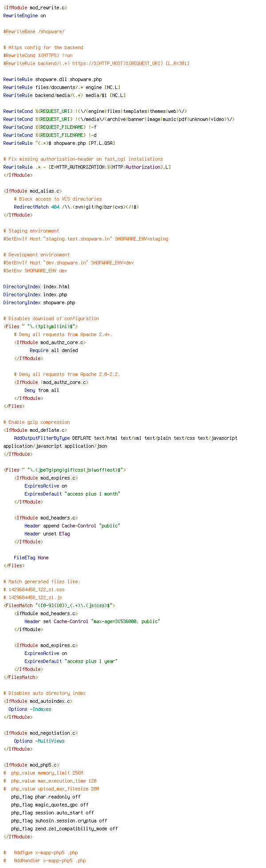This screenshot has width=266, height=868.
Task: Click the 'FileETag None' line
Action: coord(31,558)
